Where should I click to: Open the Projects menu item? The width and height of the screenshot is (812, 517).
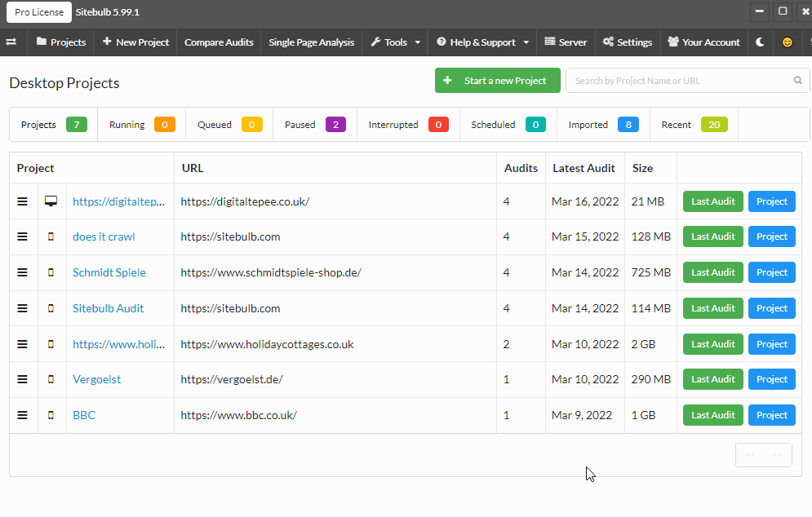61,42
